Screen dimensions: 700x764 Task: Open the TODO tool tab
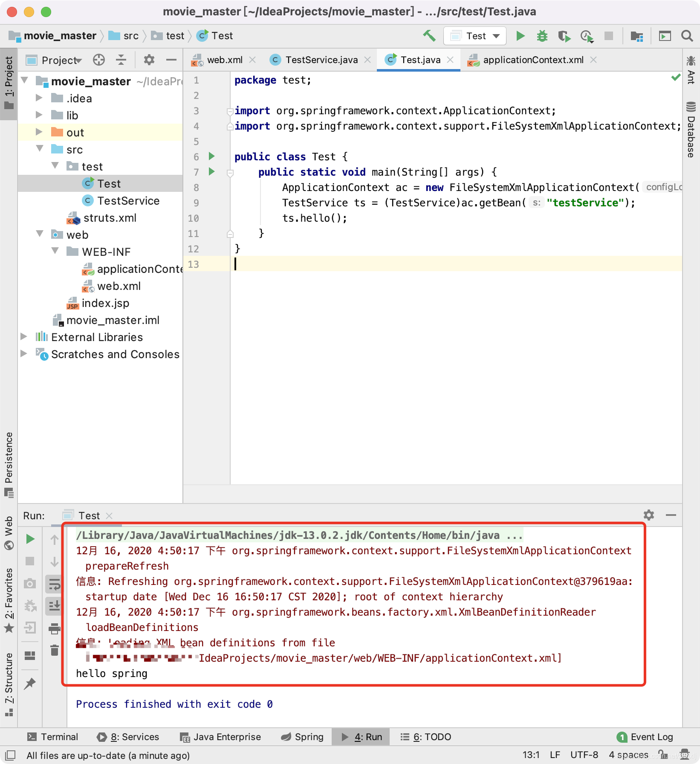point(425,737)
